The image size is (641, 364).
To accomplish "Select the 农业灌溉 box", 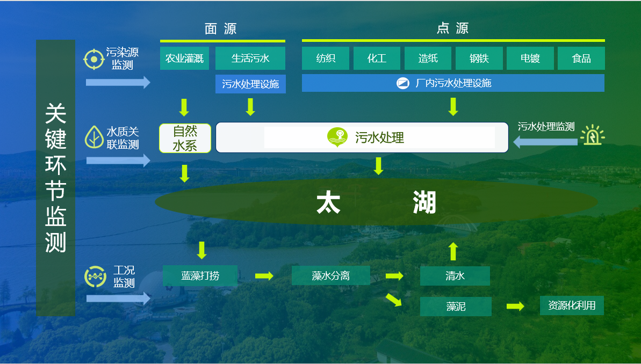I will coord(184,59).
